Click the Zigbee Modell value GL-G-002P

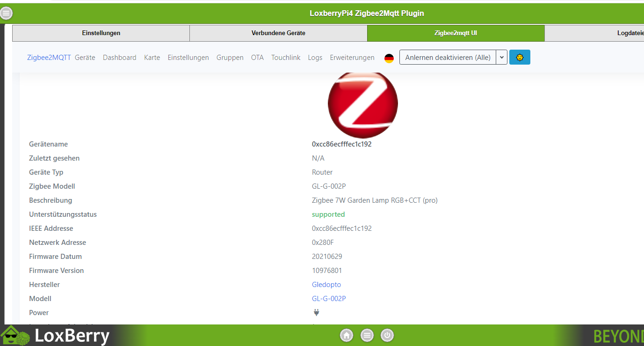329,186
